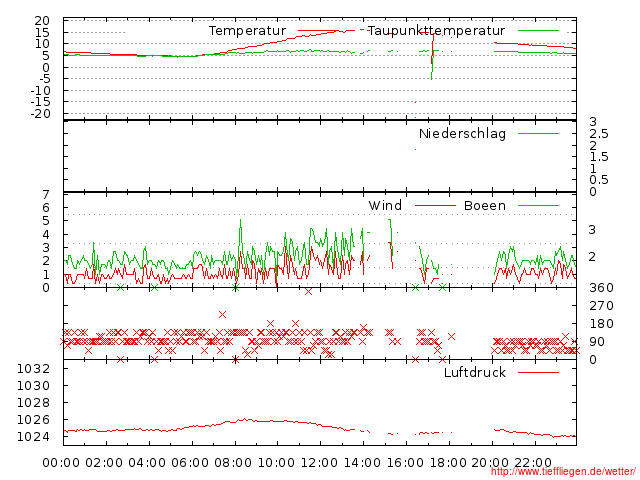Click the 06:00 time axis label
The width and height of the screenshot is (640, 480).
coord(190,463)
